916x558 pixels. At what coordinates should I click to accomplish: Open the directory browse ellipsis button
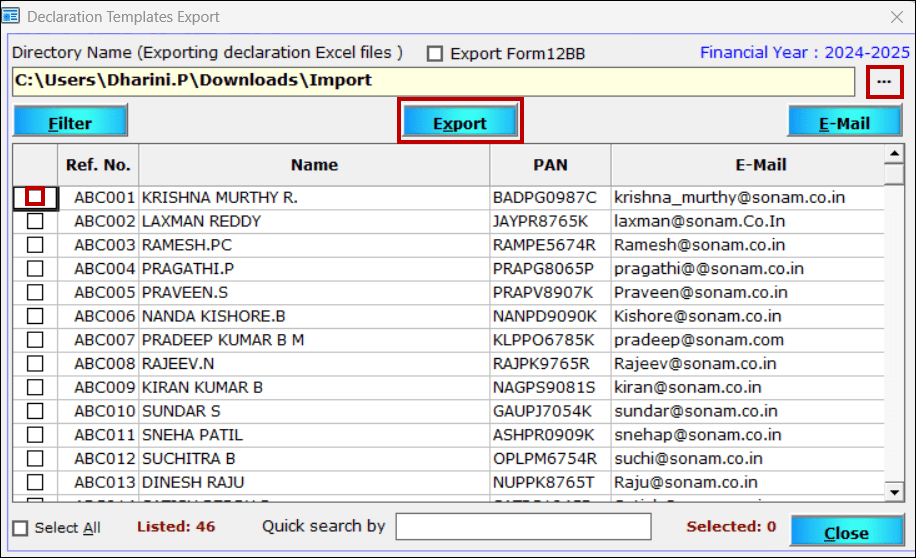(x=884, y=81)
